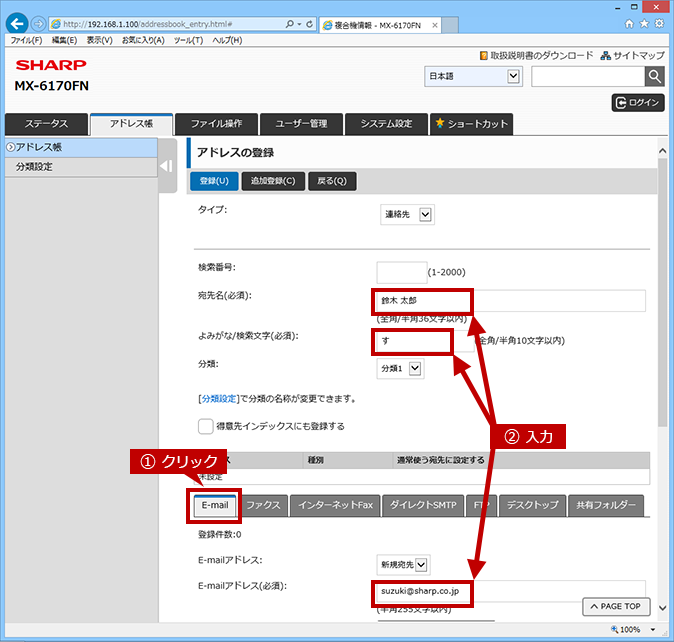Click the browser forward arrow button
Viewport: 674px width, 642px height.
click(x=39, y=24)
